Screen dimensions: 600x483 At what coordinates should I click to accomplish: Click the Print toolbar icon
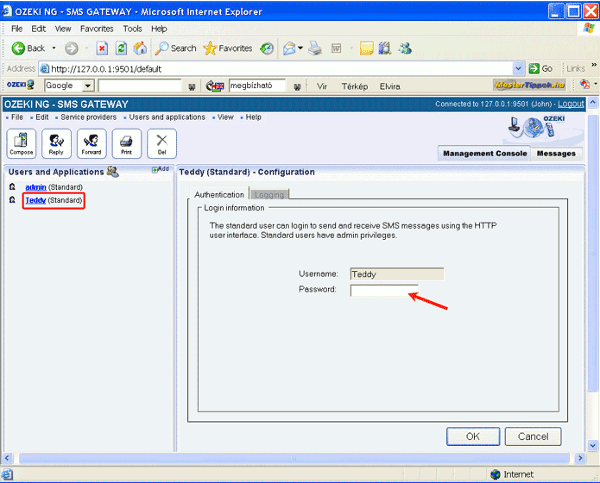point(127,144)
